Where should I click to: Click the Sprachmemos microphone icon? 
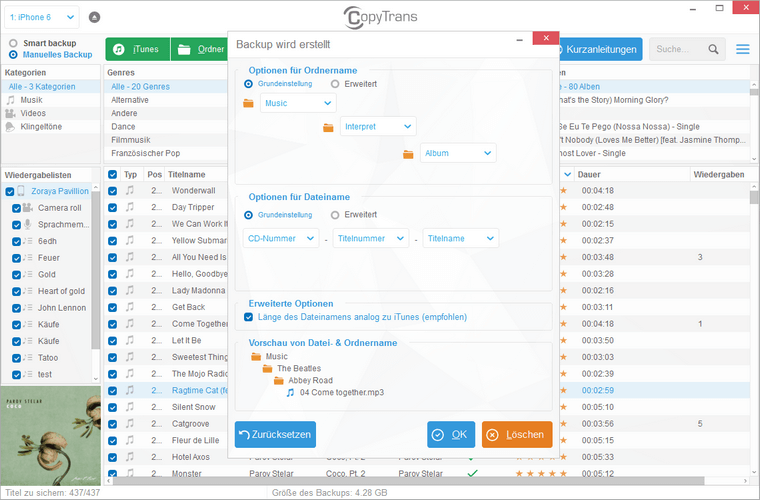28,224
